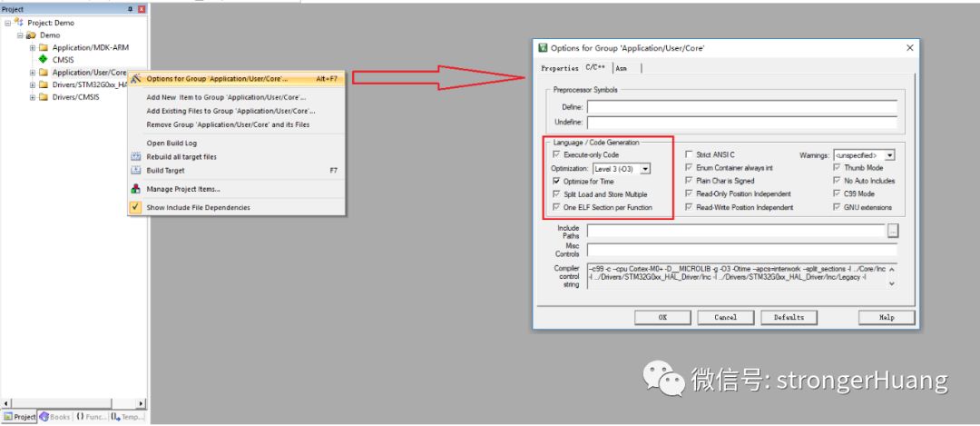Expand the Application/User/Core group
This screenshot has height=426, width=980.
(33, 73)
